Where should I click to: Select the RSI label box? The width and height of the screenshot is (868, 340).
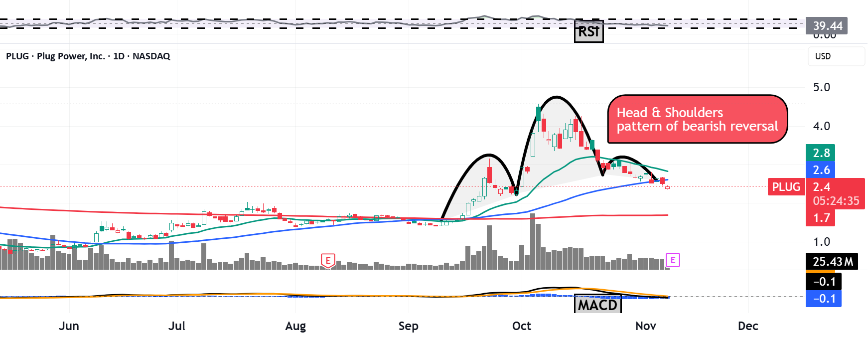point(588,31)
